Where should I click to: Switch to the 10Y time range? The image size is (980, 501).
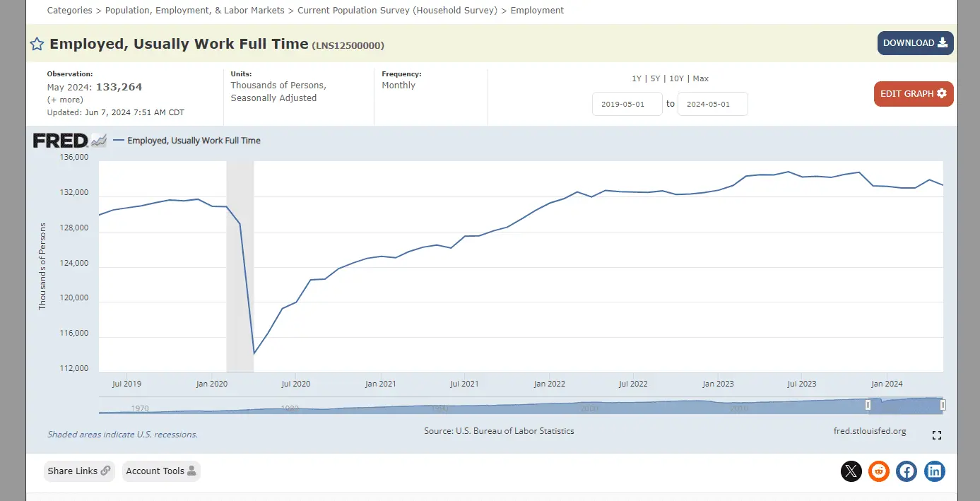676,78
